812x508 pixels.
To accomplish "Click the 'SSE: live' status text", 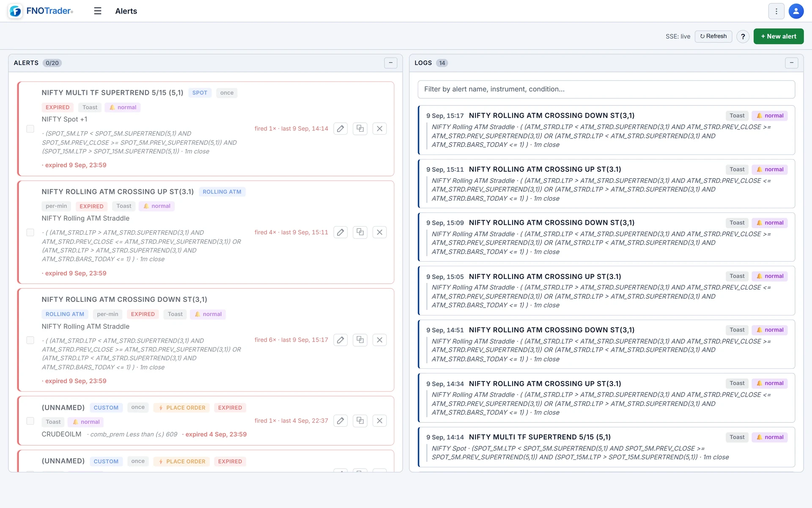I will (x=678, y=36).
